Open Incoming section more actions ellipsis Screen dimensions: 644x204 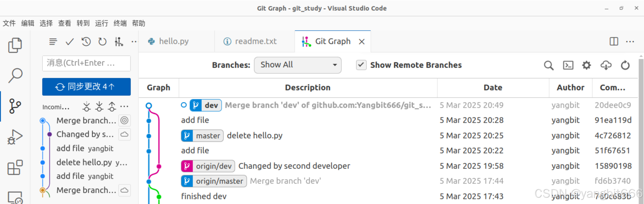[124, 107]
